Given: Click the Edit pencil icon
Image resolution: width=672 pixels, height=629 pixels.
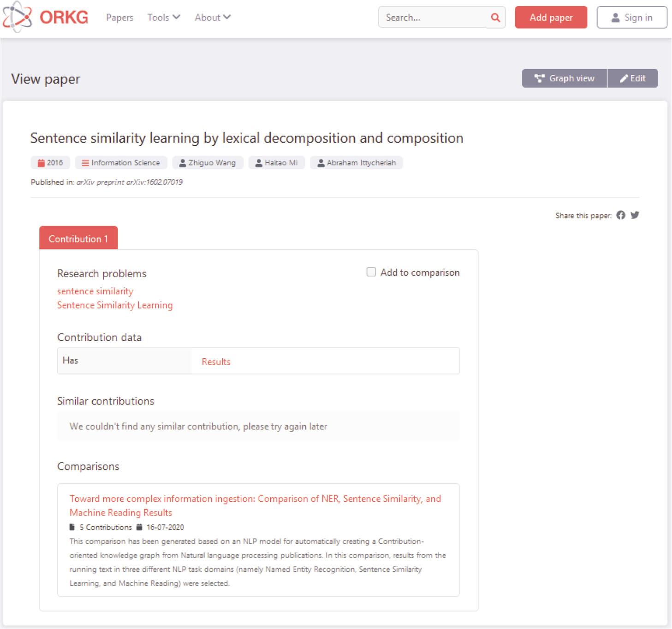Looking at the screenshot, I should click(633, 78).
